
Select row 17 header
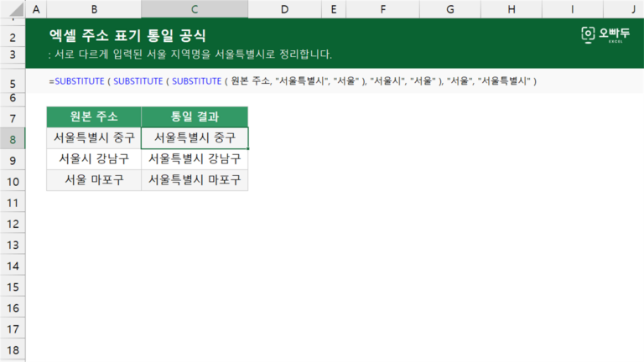pyautogui.click(x=13, y=329)
